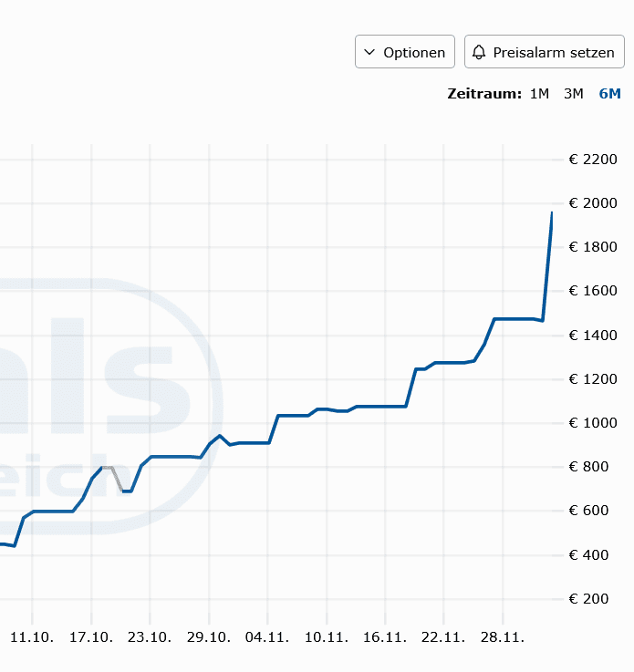Click the bell icon for price alert

click(x=479, y=52)
